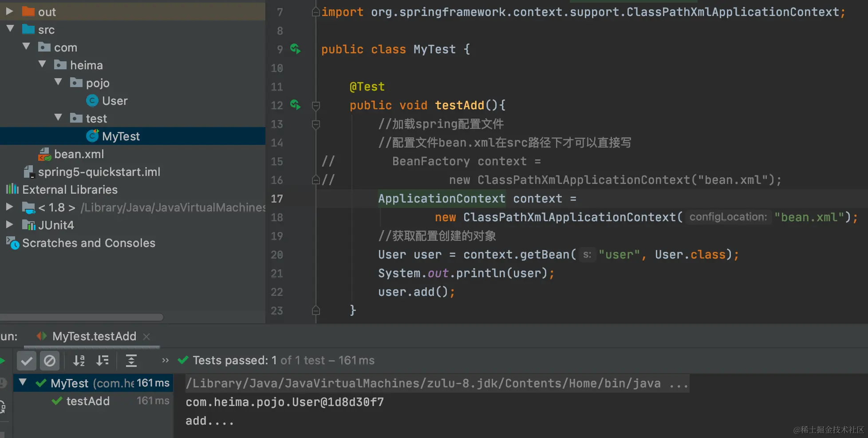Viewport: 868px width, 438px height.
Task: Click the run-test gutter icon beside testAdd method
Action: (x=295, y=105)
